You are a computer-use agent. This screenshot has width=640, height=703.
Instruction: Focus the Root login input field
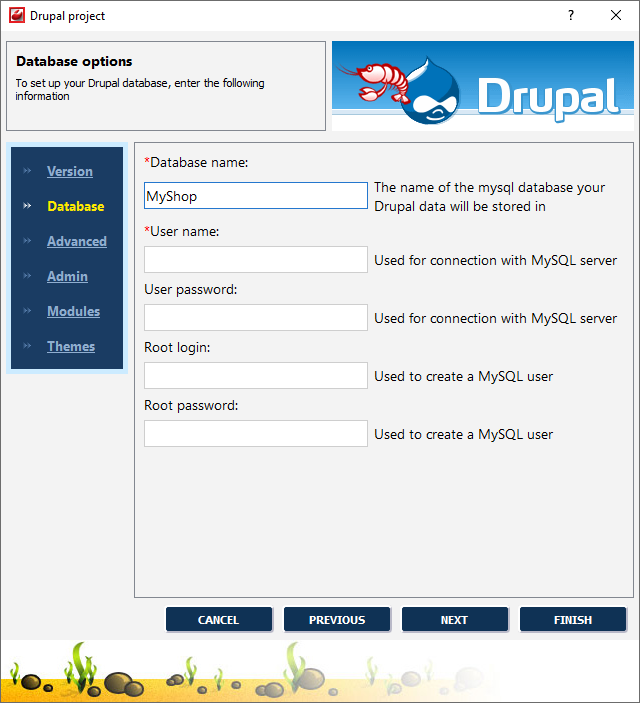tap(256, 375)
